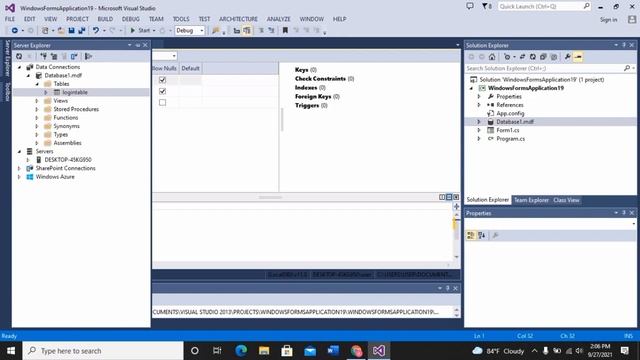Click Sync with Active Document in Solution Explorer
640x360 pixels.
pyautogui.click(x=522, y=57)
